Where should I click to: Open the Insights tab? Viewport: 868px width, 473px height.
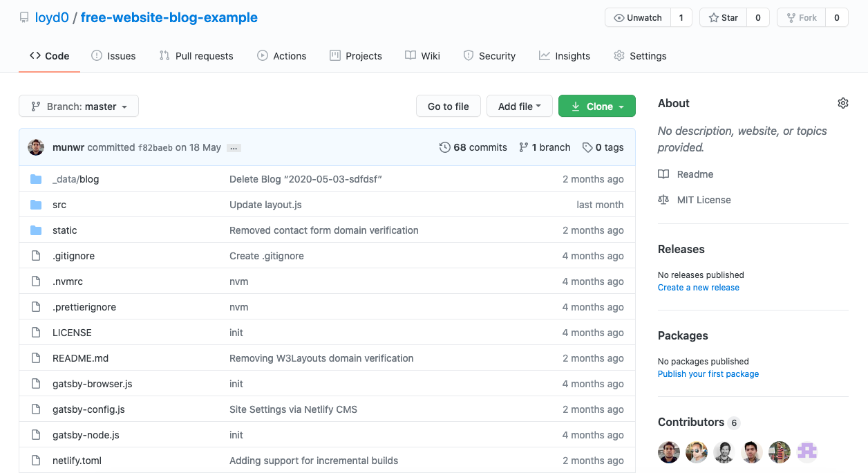pyautogui.click(x=565, y=56)
